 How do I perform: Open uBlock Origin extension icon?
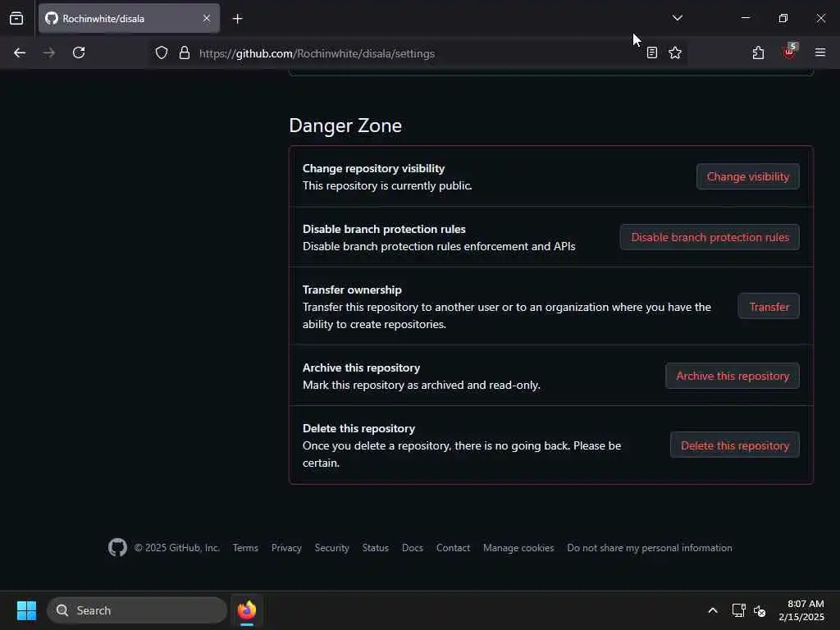tap(789, 52)
